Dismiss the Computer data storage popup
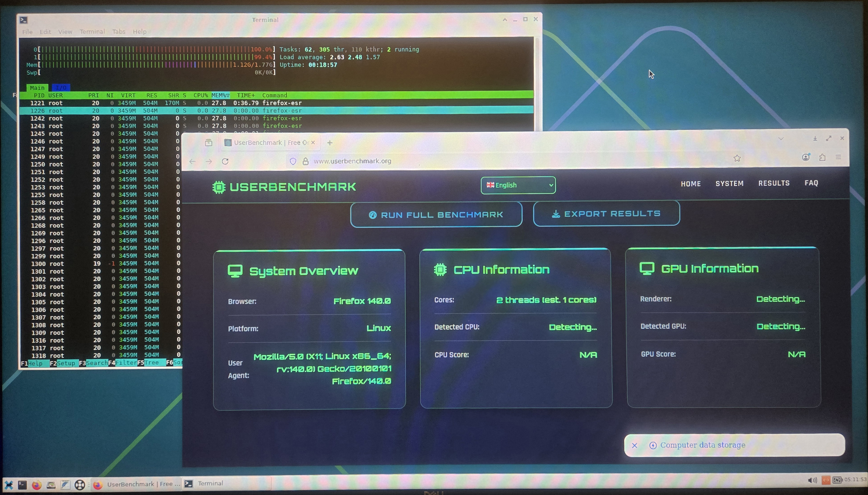 634,445
